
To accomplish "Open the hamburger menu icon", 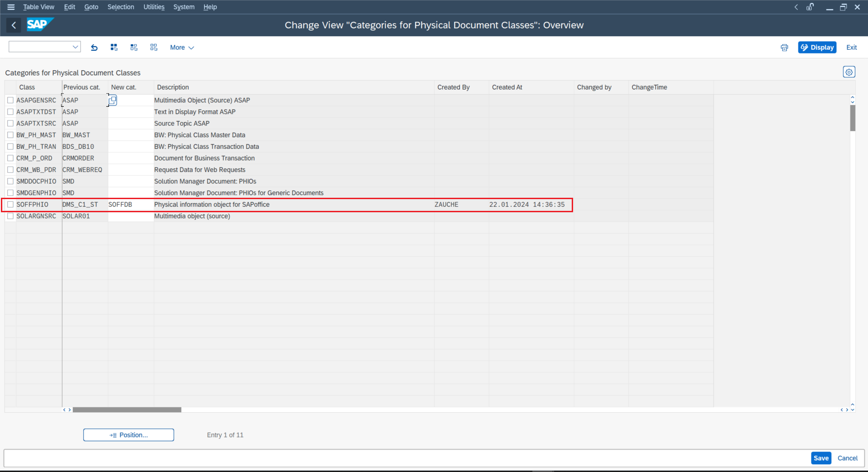I will tap(11, 7).
